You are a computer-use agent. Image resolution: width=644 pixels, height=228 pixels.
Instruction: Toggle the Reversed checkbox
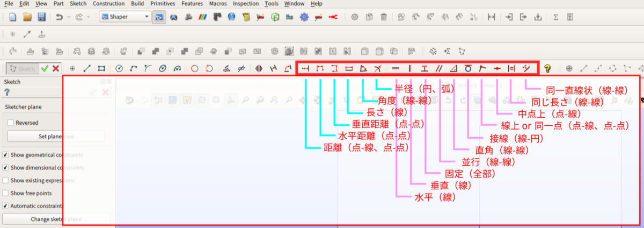click(11, 123)
